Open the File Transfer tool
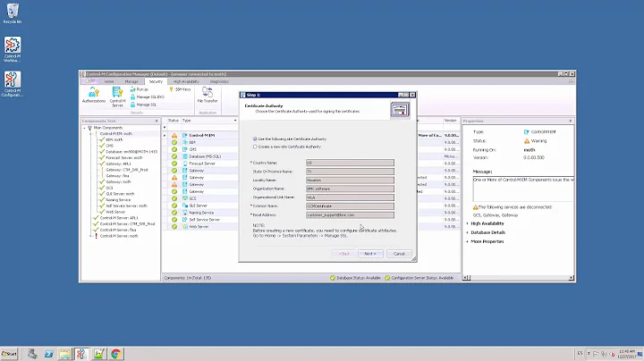This screenshot has width=644, height=361. tap(208, 95)
